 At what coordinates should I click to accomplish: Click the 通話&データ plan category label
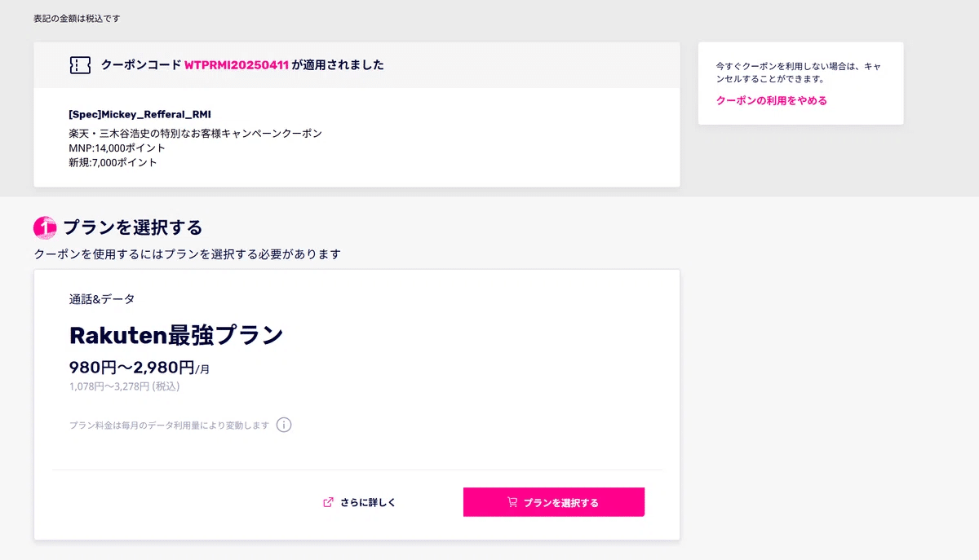[x=102, y=299]
